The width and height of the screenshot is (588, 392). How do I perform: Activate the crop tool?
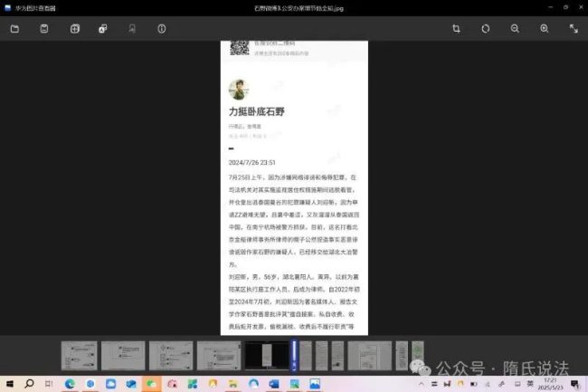tap(456, 29)
